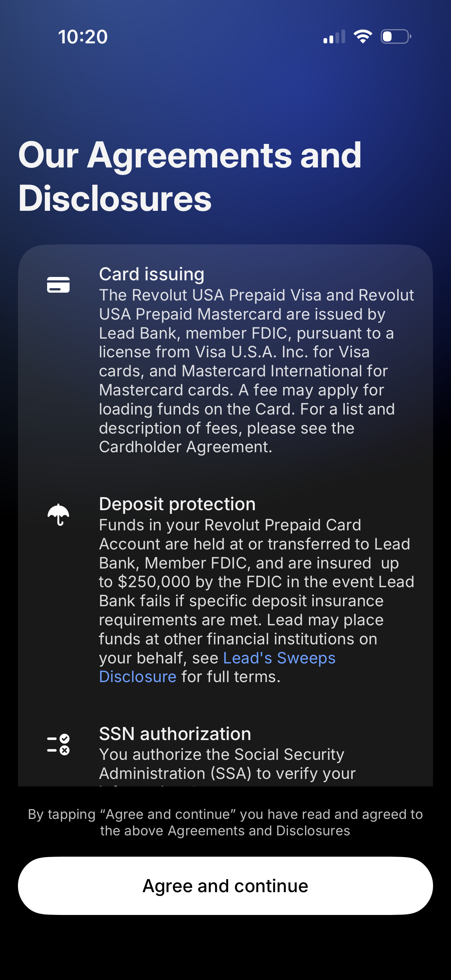
Task: Tap the umbrella icon beside Deposit protection
Action: pos(58,514)
